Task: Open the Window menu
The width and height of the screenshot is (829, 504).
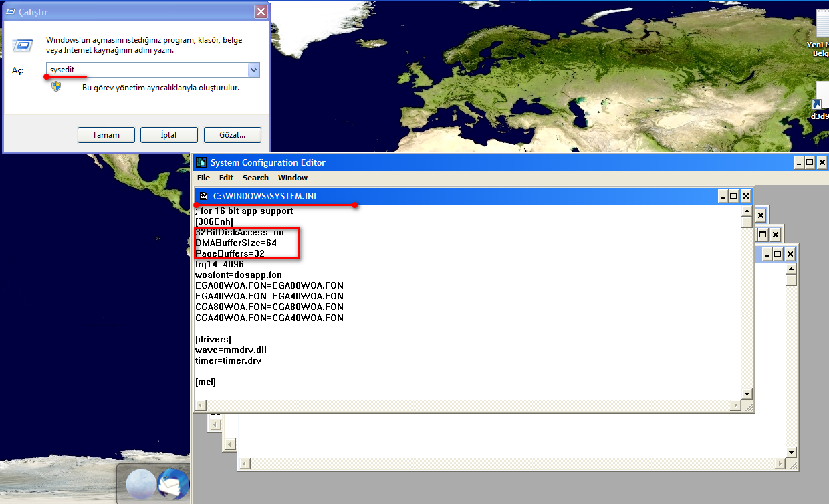Action: click(293, 178)
